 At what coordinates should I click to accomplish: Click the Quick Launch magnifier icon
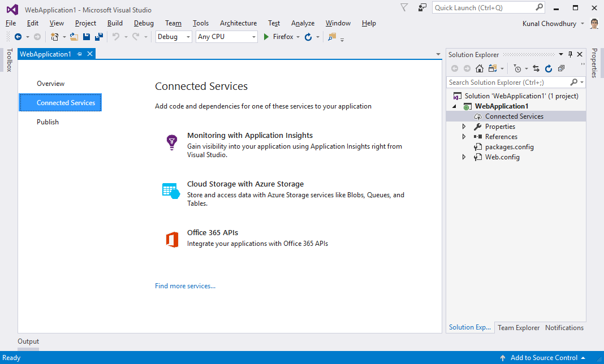click(x=539, y=7)
